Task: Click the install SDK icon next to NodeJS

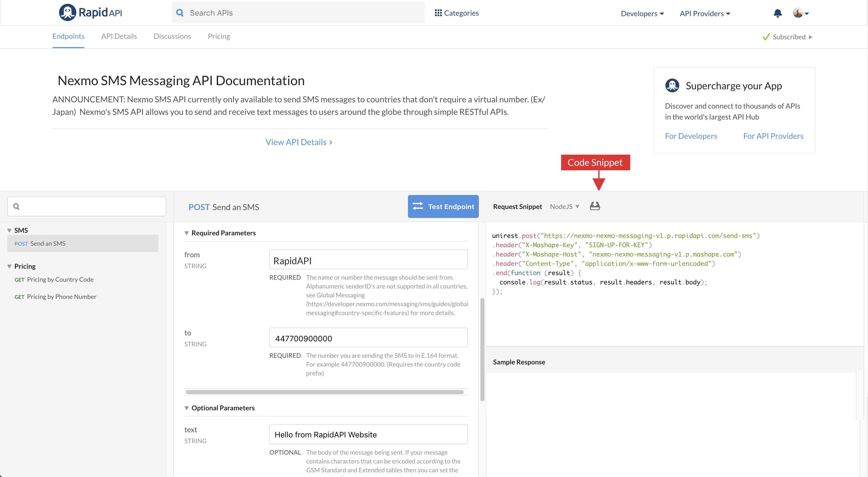Action: [595, 206]
